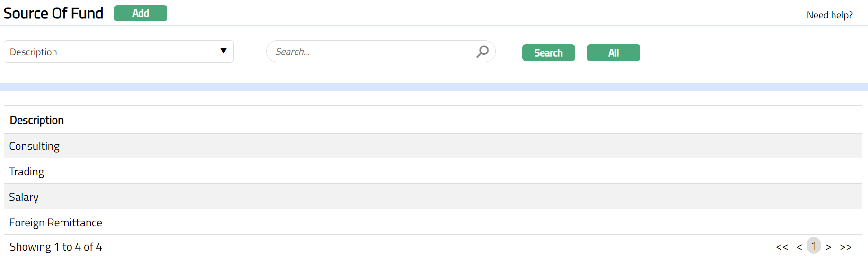
Task: Open the Description filter dropdown
Action: tap(118, 52)
